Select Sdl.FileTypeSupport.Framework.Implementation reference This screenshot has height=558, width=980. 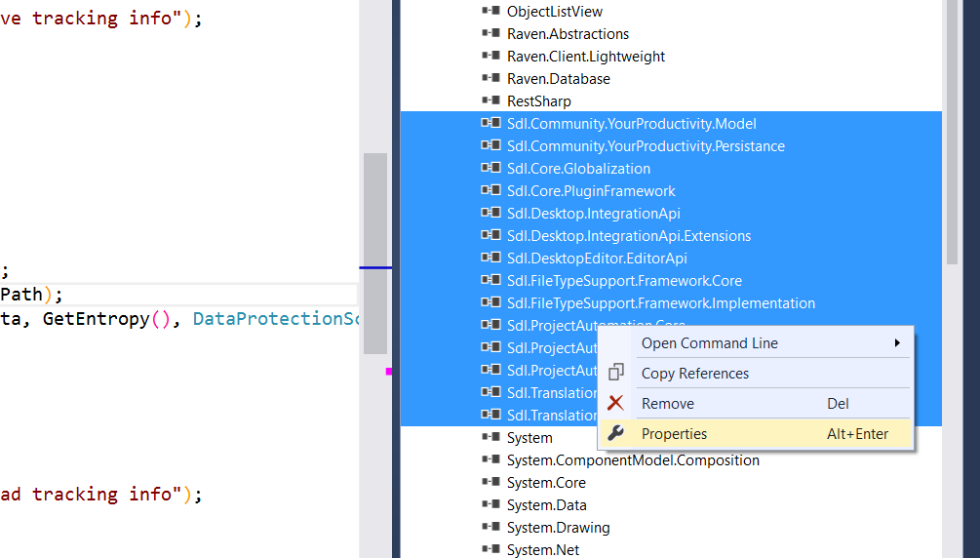(660, 304)
